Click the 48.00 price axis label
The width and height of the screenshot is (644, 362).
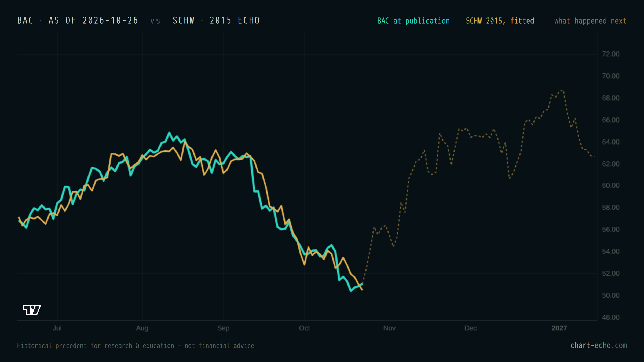click(x=611, y=317)
